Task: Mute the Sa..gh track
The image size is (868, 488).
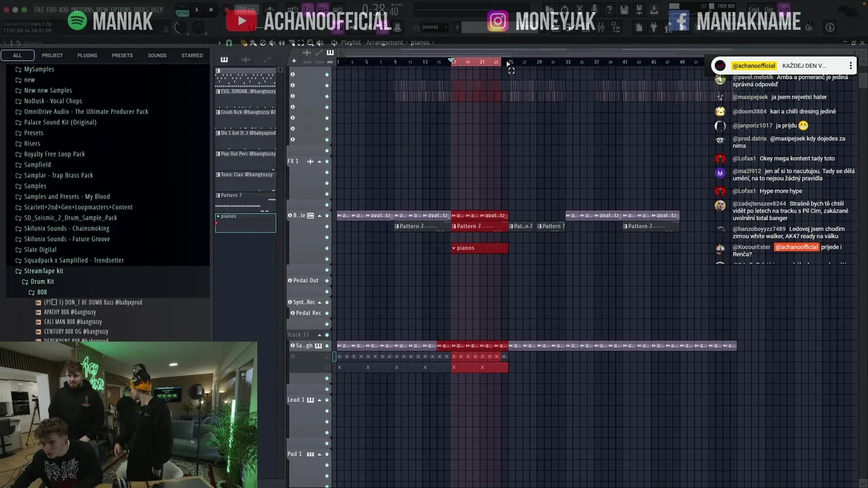Action: point(327,346)
